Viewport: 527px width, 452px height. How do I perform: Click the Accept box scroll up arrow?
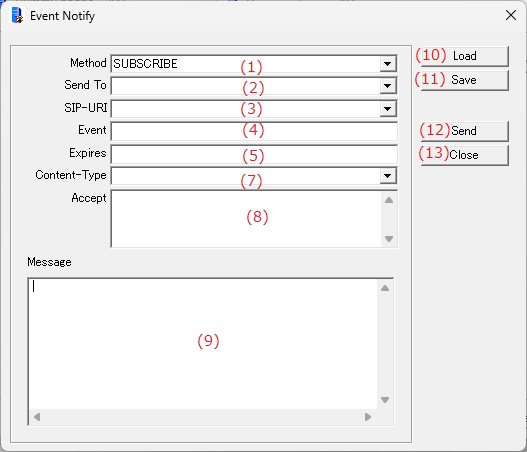[x=389, y=200]
